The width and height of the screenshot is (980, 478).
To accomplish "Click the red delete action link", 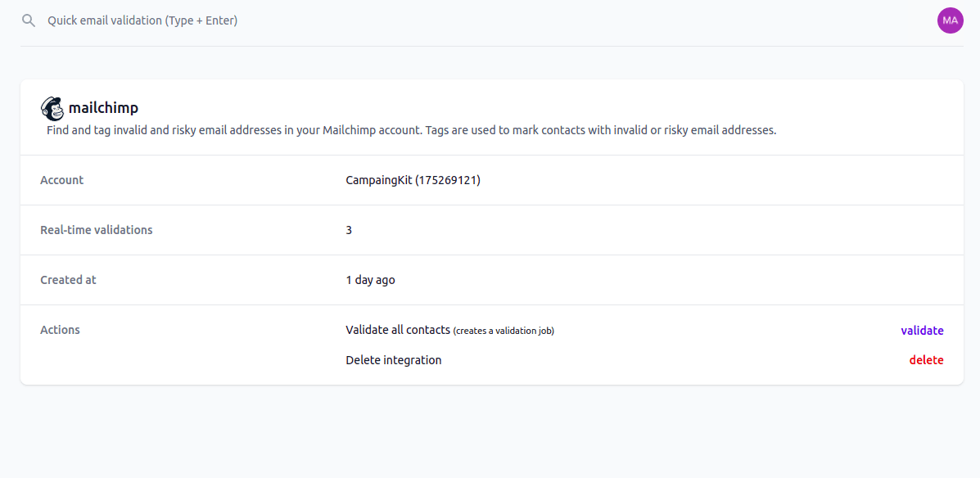I will coord(926,359).
